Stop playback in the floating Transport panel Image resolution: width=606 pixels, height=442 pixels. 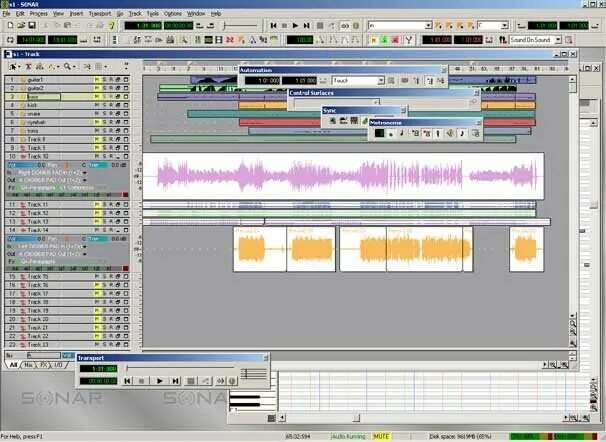141,381
